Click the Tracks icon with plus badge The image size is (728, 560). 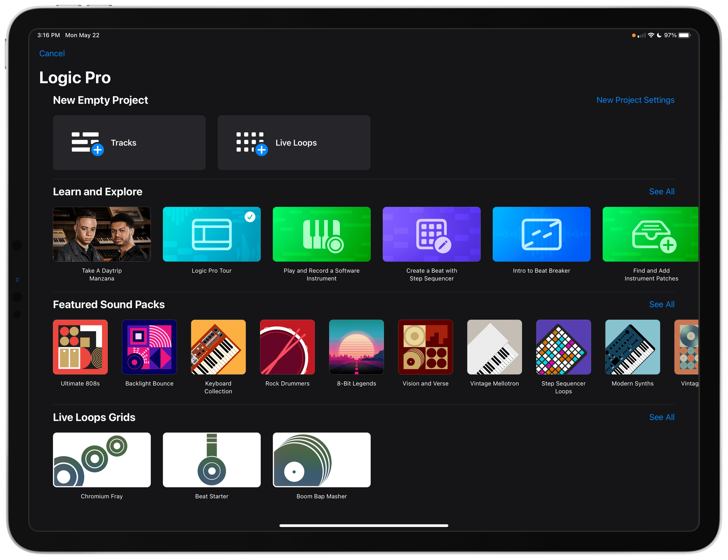[87, 144]
